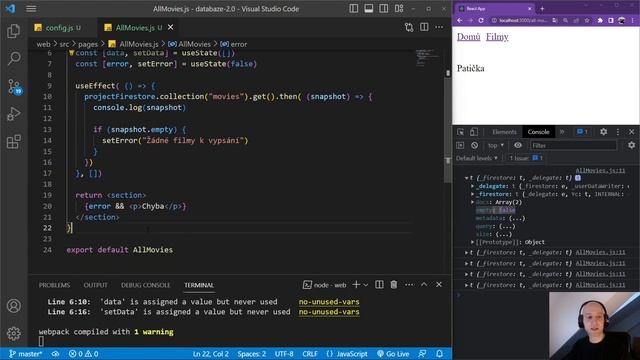The image size is (640, 360).
Task: Open the PROBLEMS panel tab
Action: (54, 285)
